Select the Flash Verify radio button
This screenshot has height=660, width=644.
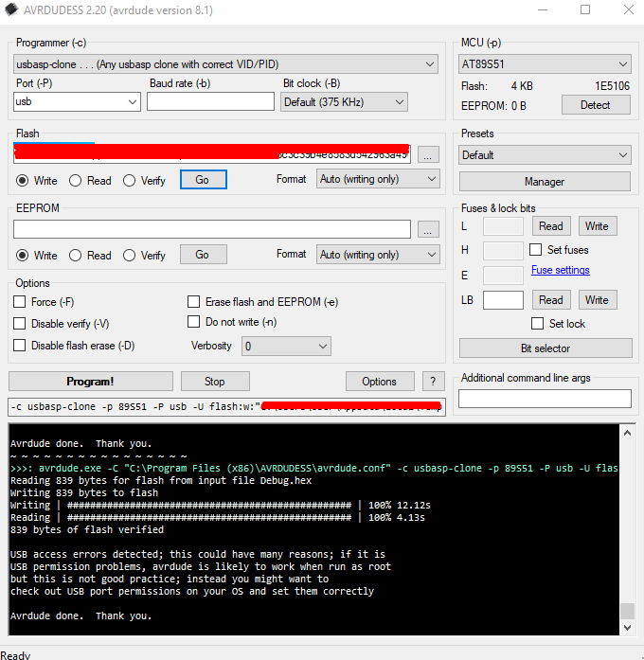(x=131, y=180)
